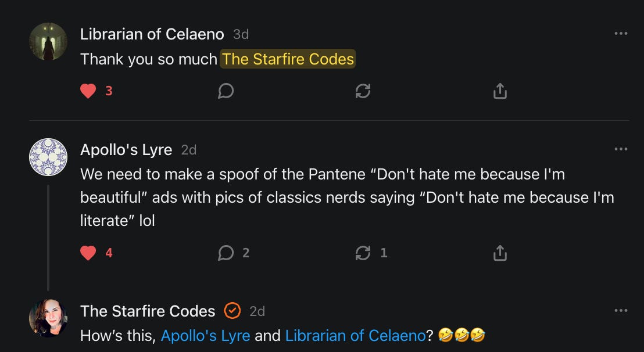
Task: Click the highlighted The Starfire Codes mention
Action: [x=288, y=59]
